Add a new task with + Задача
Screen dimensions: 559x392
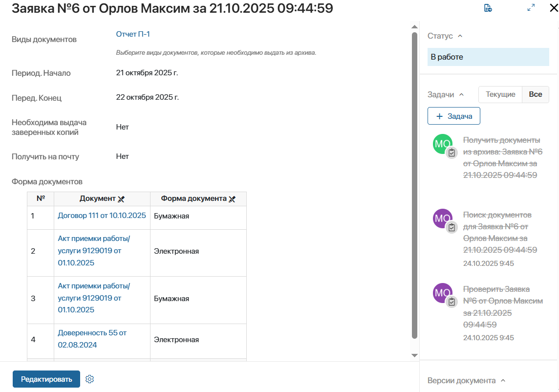click(453, 116)
